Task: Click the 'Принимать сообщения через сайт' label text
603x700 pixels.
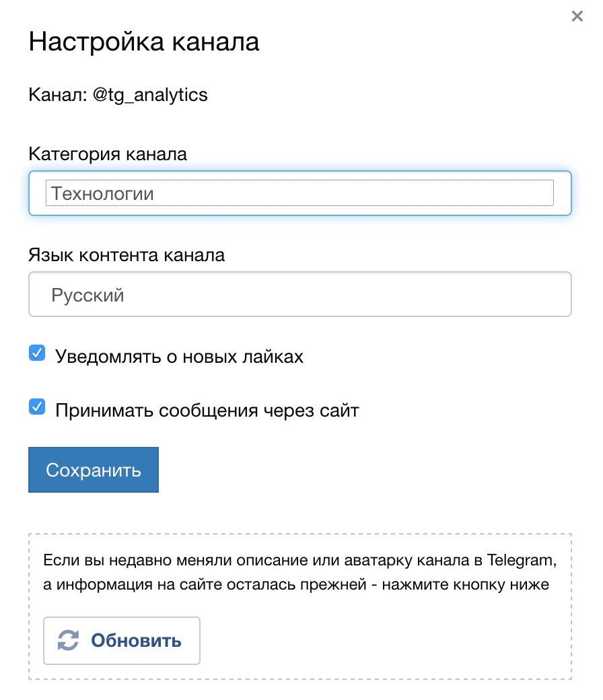Action: pyautogui.click(x=207, y=411)
